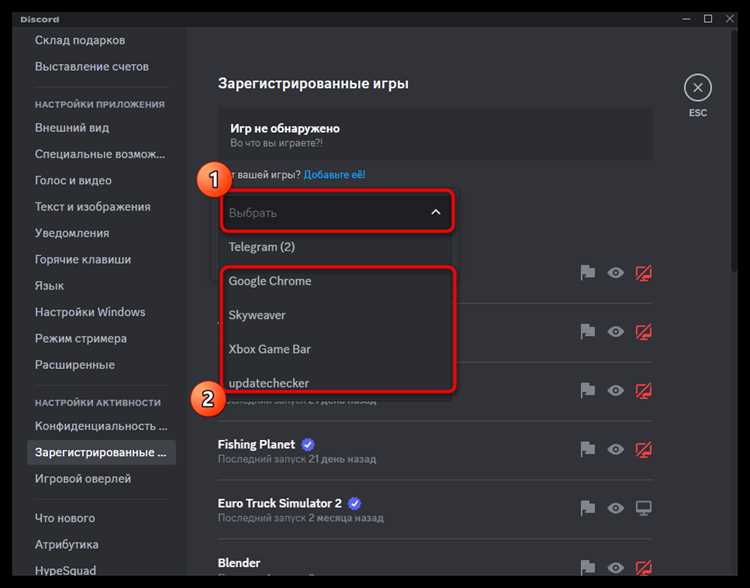750x588 pixels.
Task: Open Горячие клавиши settings
Action: tap(83, 259)
